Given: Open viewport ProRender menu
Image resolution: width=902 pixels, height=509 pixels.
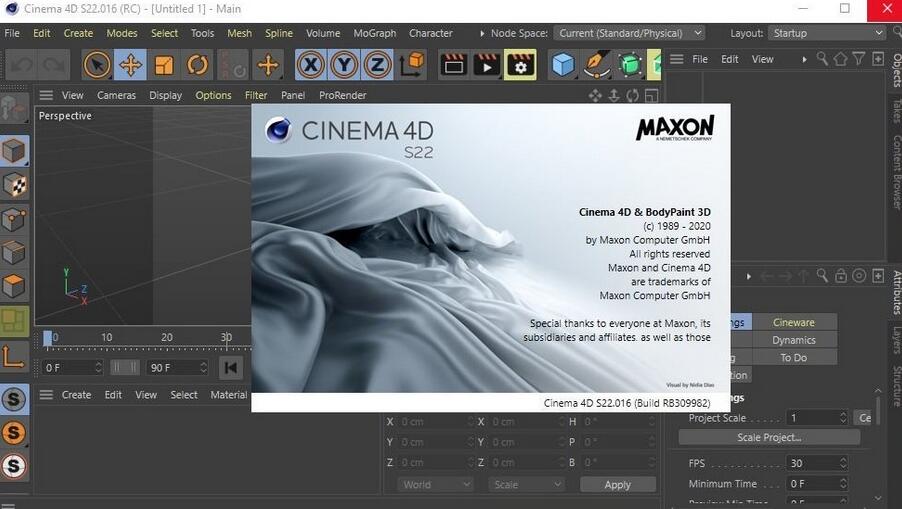Looking at the screenshot, I should [342, 95].
